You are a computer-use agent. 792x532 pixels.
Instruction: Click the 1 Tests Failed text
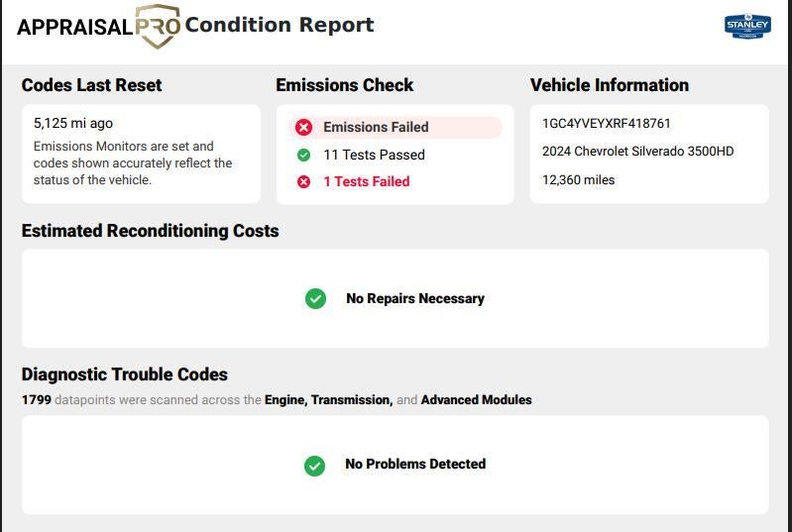366,181
